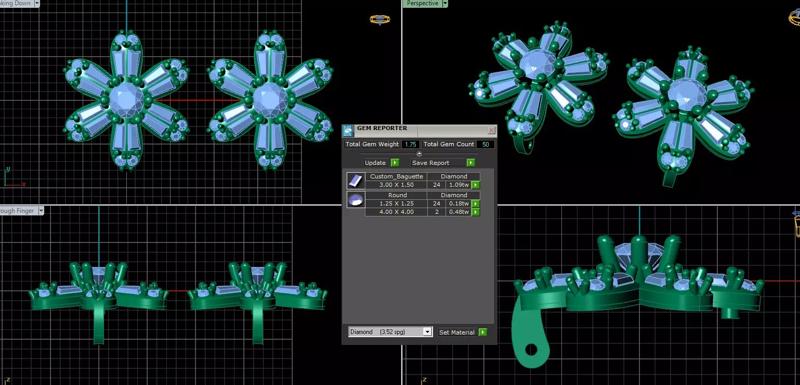
Task: Click the Save Report green arrow button
Action: pos(470,163)
